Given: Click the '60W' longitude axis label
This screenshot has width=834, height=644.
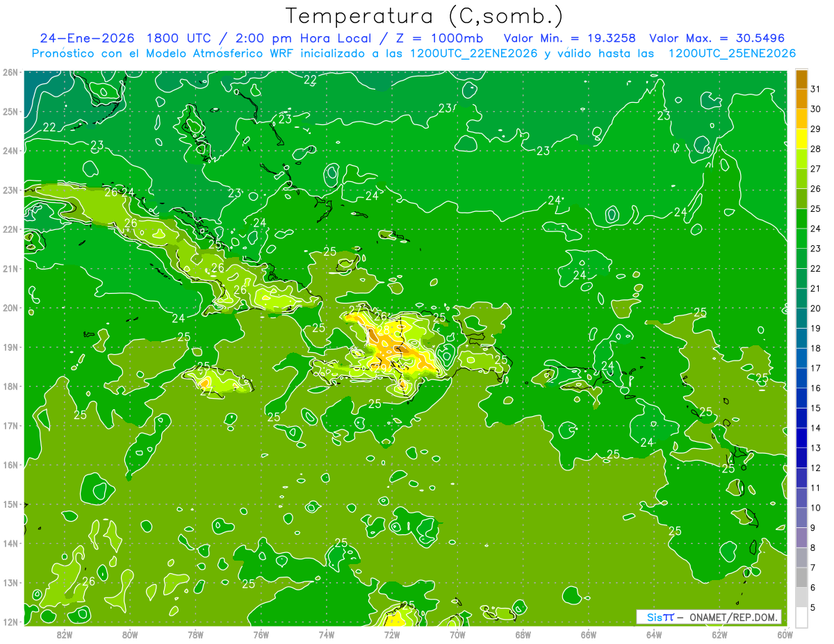Looking at the screenshot, I should pyautogui.click(x=785, y=634).
